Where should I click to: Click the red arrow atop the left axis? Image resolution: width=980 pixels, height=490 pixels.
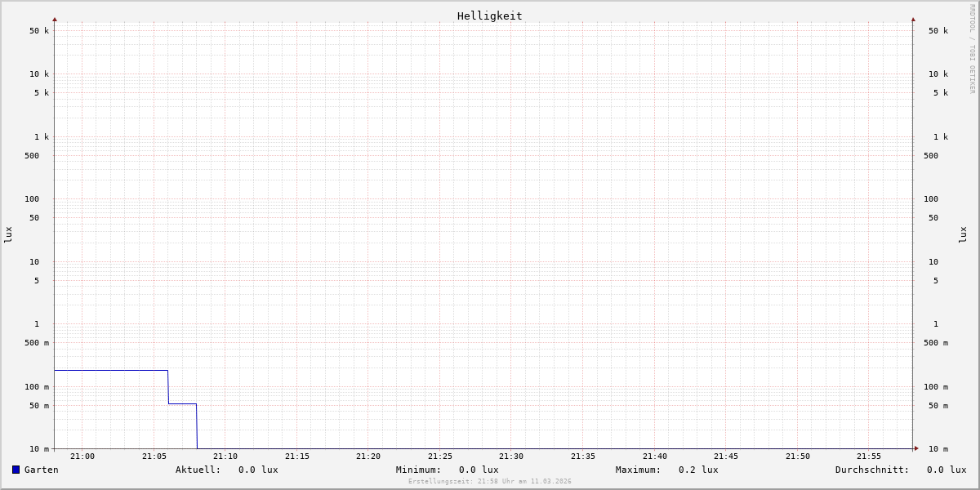coord(55,19)
